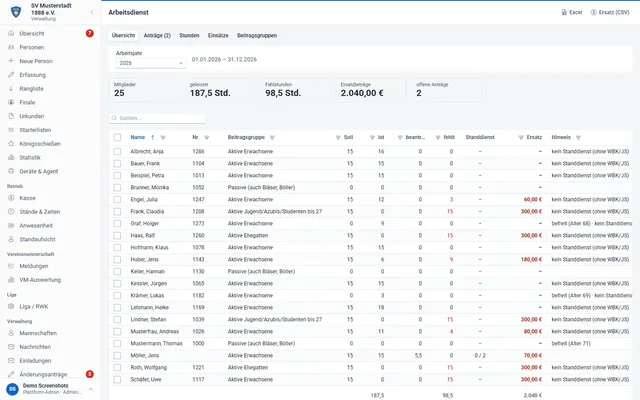640x400 pixels.
Task: Expand the Demo Screenshots user menu
Action: pyautogui.click(x=91, y=389)
